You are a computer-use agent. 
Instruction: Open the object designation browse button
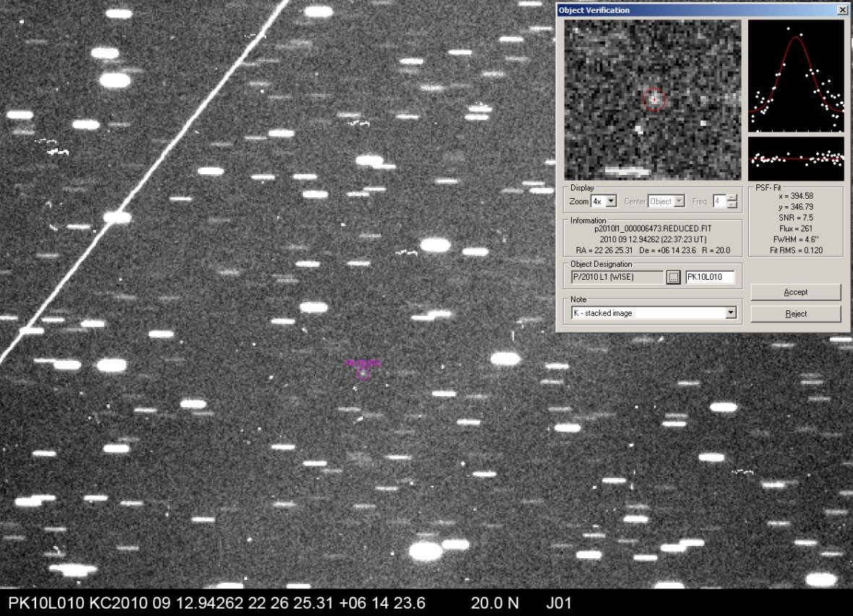[673, 278]
